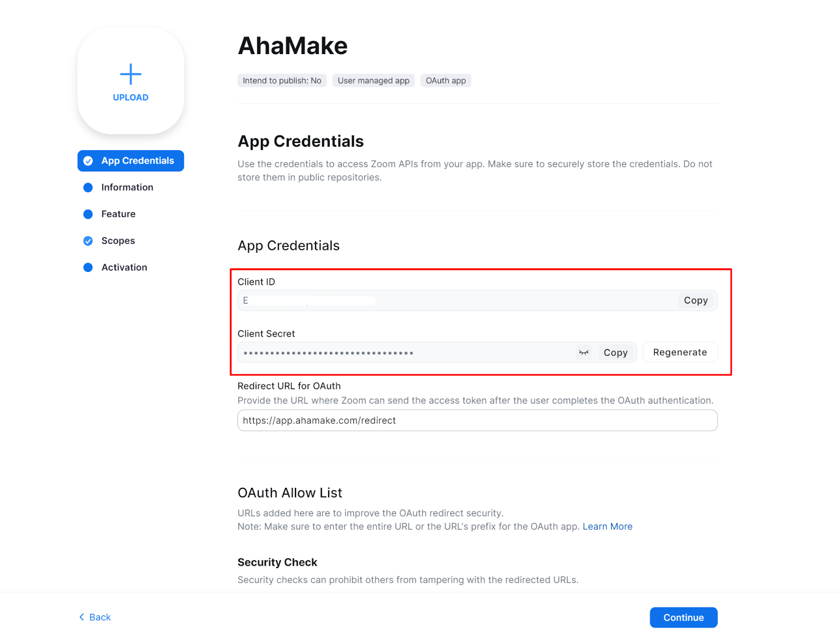This screenshot has width=840, height=638.
Task: Click the Continue button
Action: [684, 618]
